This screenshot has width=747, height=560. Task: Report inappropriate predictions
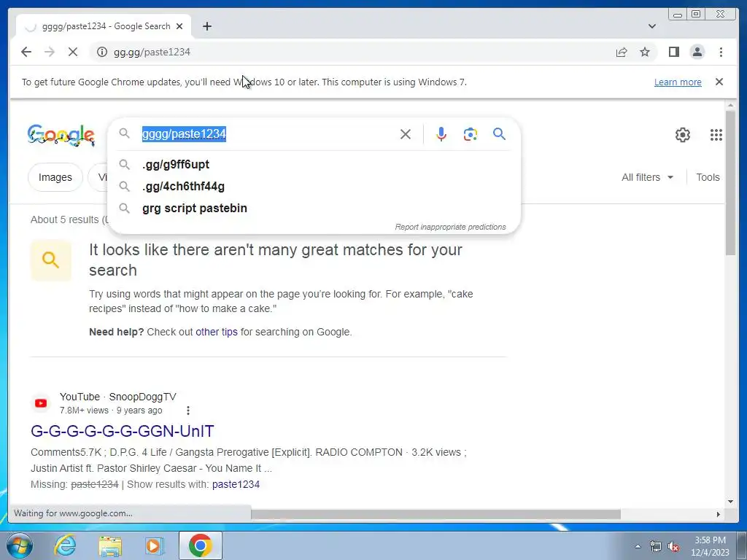[x=450, y=227]
